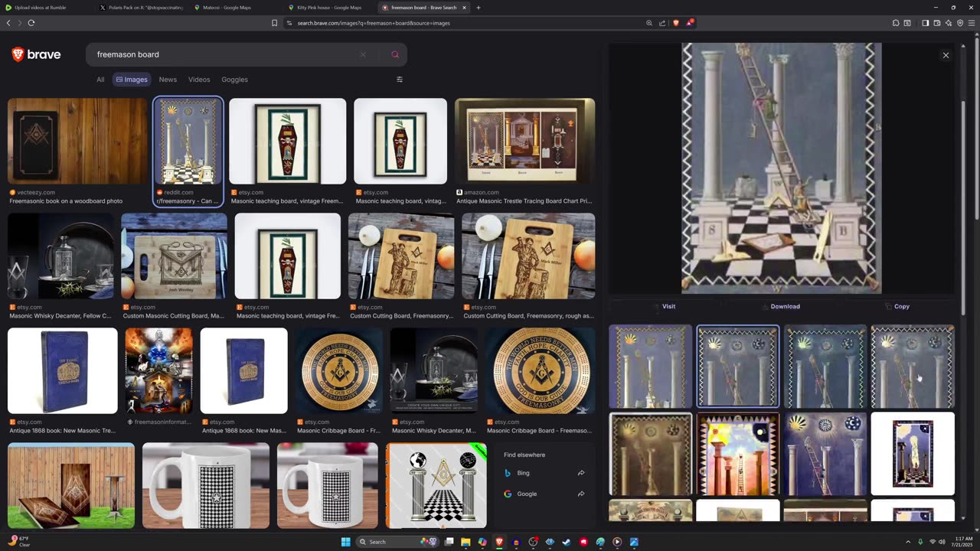Screen dimensions: 980x551
Task: Open Brave VPN shield icon
Action: click(x=960, y=23)
